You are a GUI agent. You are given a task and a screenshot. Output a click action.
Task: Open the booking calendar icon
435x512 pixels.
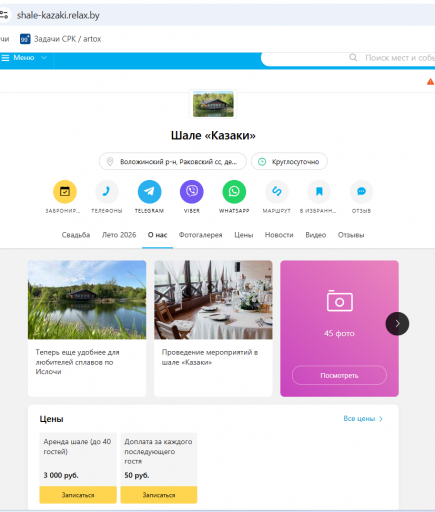pos(65,191)
